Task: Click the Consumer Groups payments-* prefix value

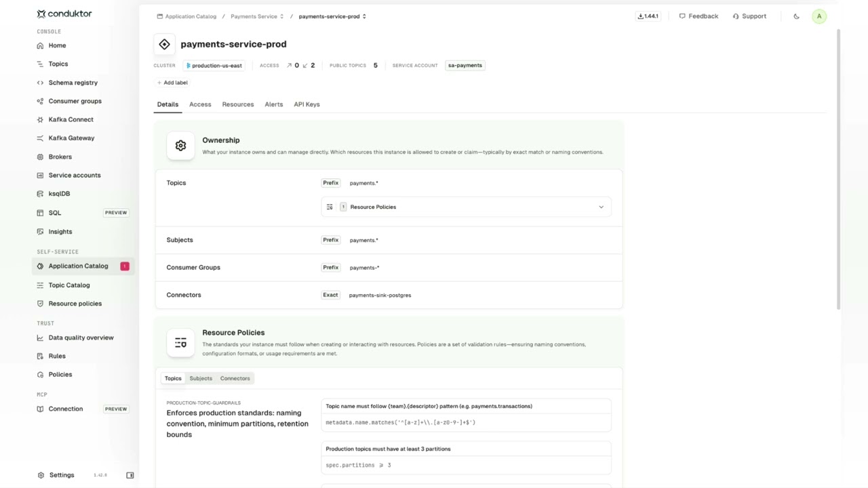Action: 364,268
